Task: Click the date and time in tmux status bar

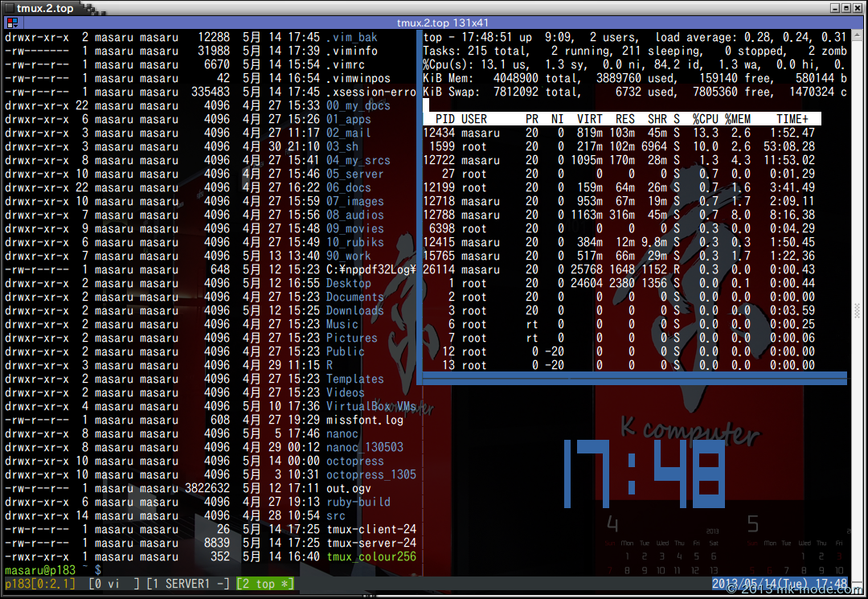Action: (779, 584)
